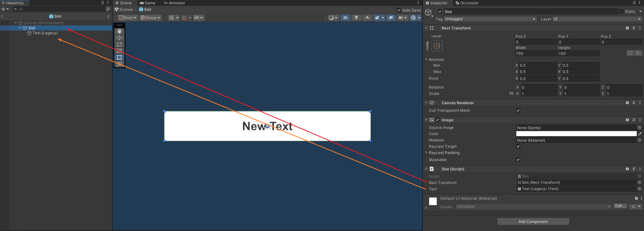
Task: Open the Shader dropdown (UI/Default)
Action: pos(534,207)
